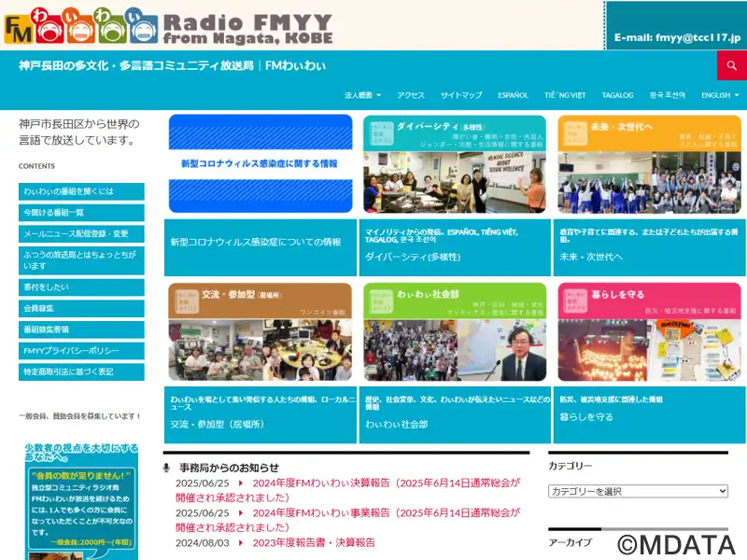747x560 pixels.
Task: Open ふつうの放送局とはちょっとちがいます button
Action: [81, 260]
